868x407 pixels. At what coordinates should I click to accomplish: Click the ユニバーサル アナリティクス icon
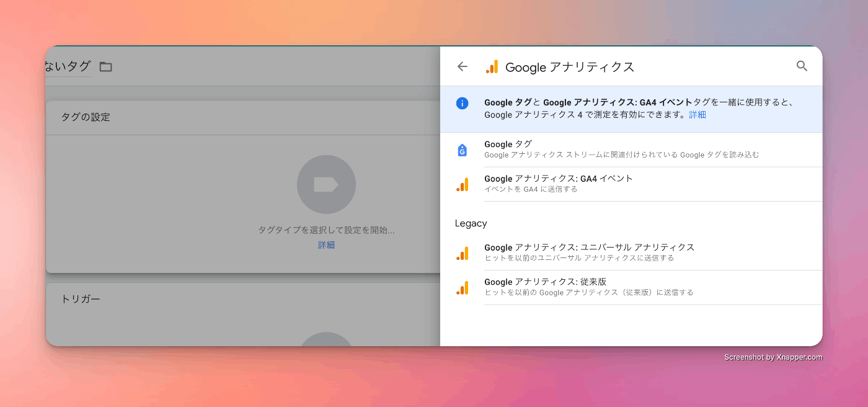(x=462, y=253)
